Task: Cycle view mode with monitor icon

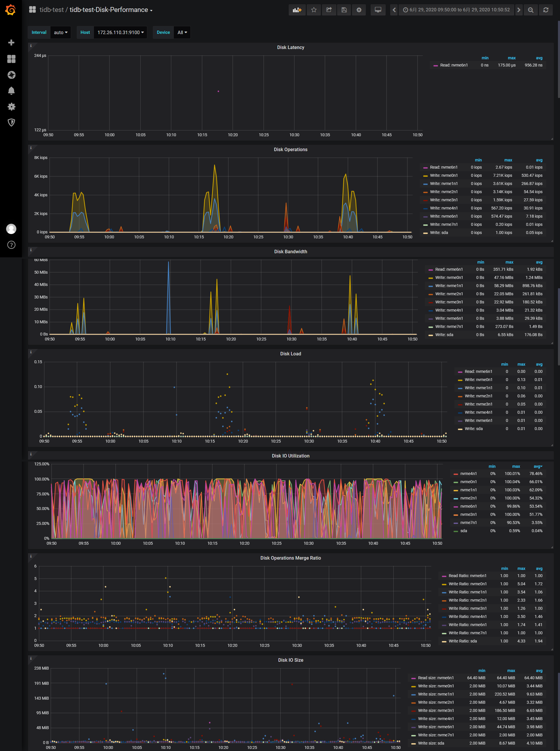Action: [378, 10]
